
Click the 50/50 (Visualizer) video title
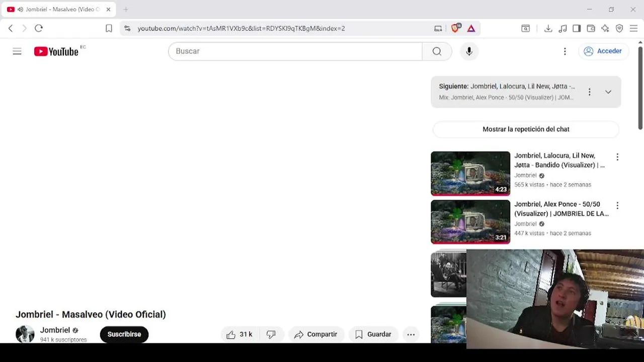(561, 209)
